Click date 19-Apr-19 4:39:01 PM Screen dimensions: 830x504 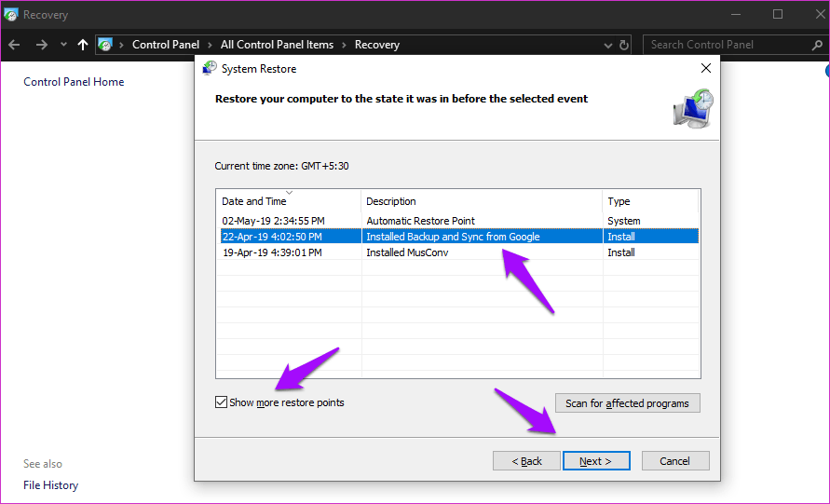pyautogui.click(x=272, y=252)
